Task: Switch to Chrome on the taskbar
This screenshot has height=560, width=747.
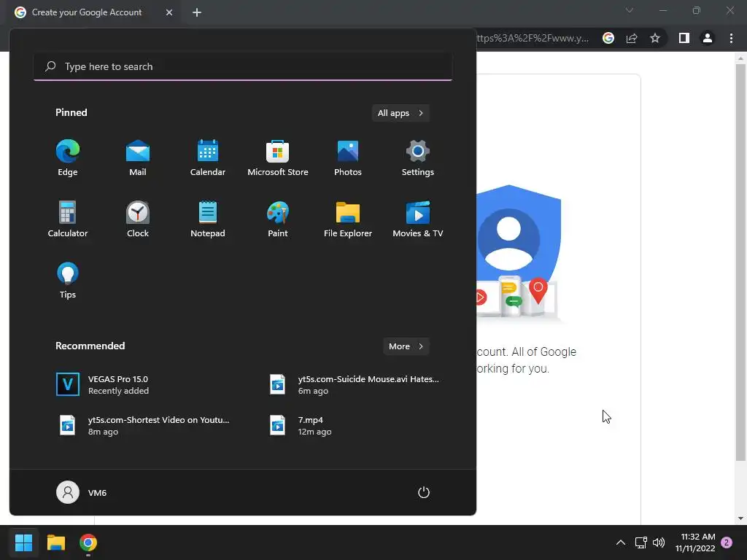Action: click(88, 542)
